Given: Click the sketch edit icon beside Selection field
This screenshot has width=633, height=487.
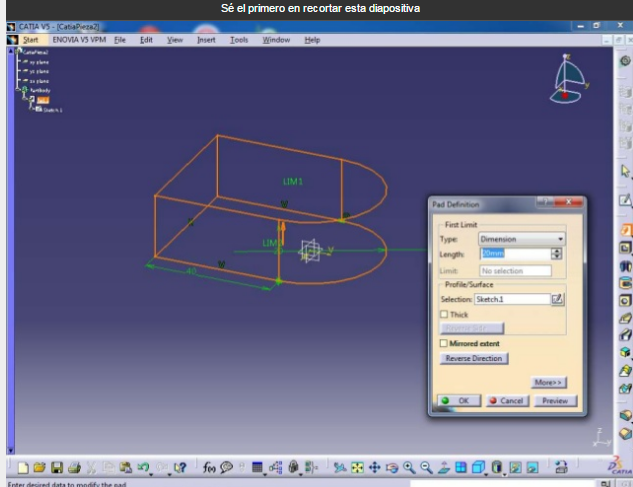Looking at the screenshot, I should [557, 299].
